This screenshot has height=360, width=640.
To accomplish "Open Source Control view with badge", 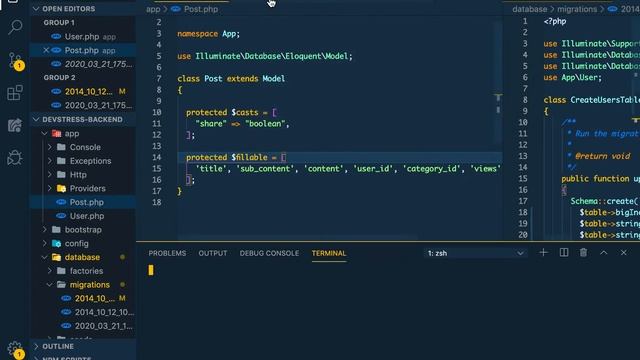I will [x=16, y=61].
